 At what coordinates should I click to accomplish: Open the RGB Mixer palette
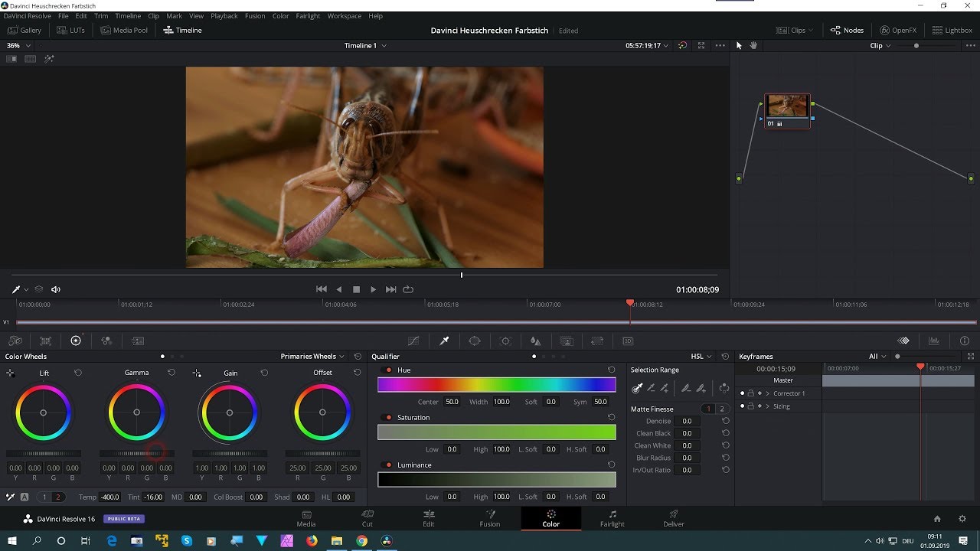coord(106,341)
